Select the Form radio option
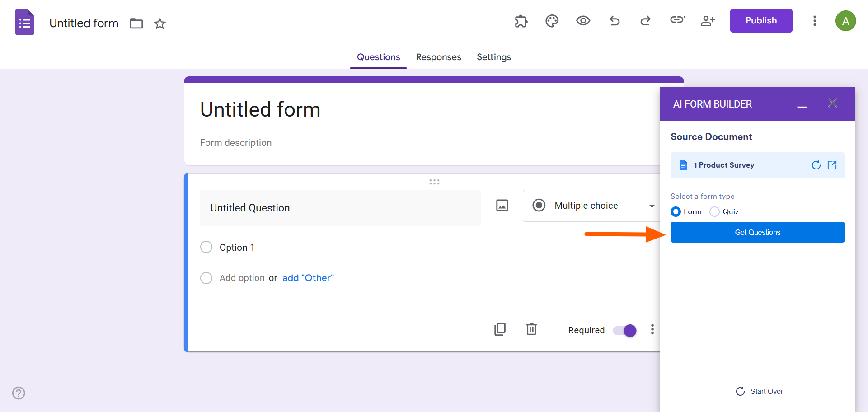 tap(676, 211)
